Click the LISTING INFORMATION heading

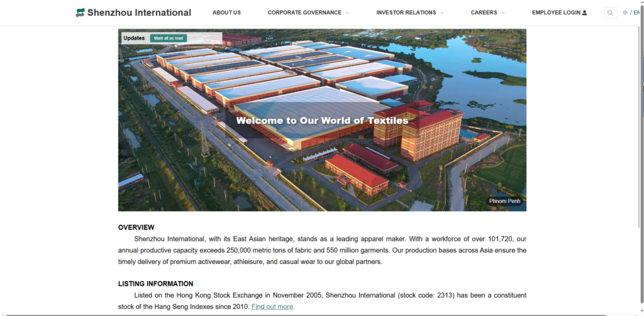pos(156,283)
